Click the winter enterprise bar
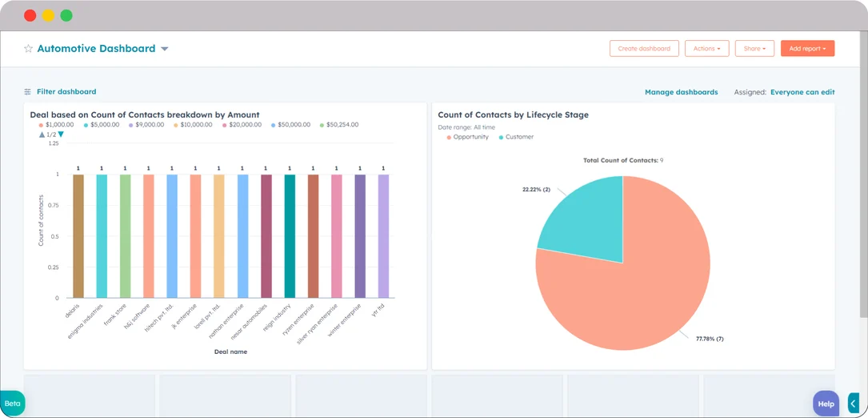Image resolution: width=868 pixels, height=418 pixels. (x=360, y=236)
